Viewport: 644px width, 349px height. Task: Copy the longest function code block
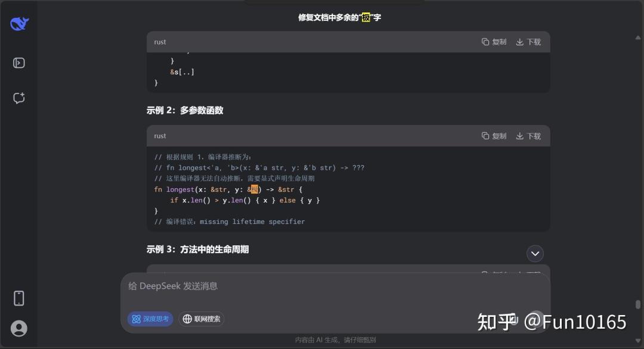click(494, 136)
